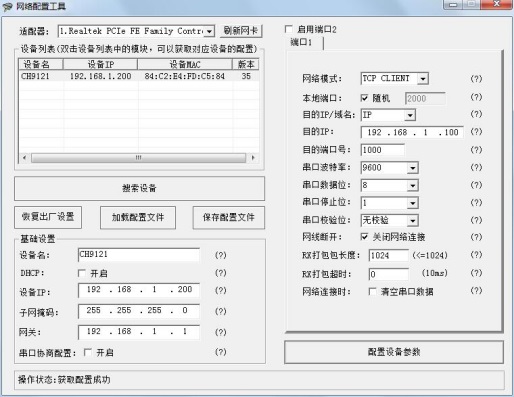Open the 适配器 network adapter dropdown
Image resolution: width=514 pixels, height=397 pixels.
209,31
